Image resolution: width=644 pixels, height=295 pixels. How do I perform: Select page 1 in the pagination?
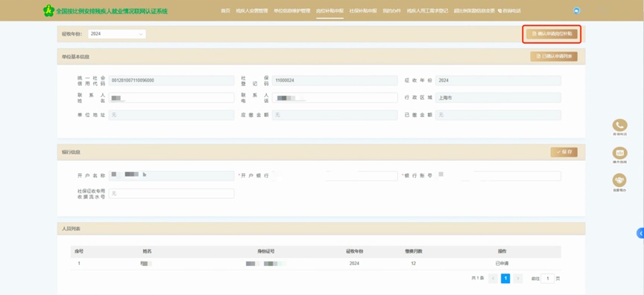505,279
